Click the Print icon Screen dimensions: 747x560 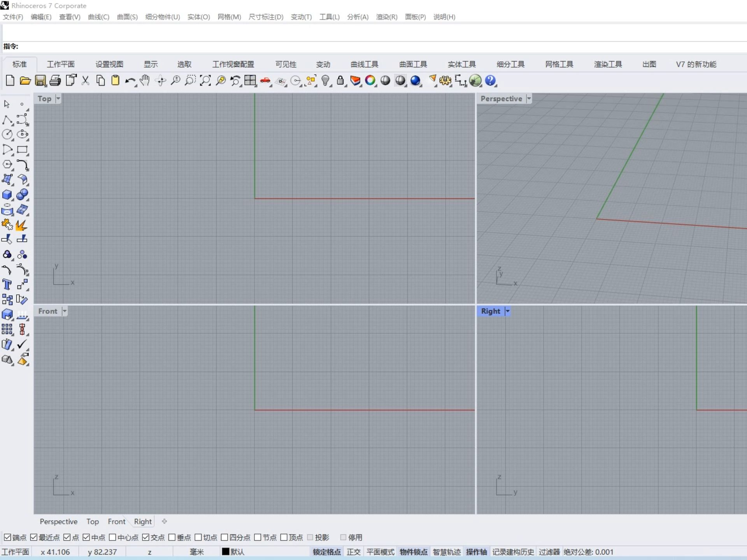click(x=55, y=80)
